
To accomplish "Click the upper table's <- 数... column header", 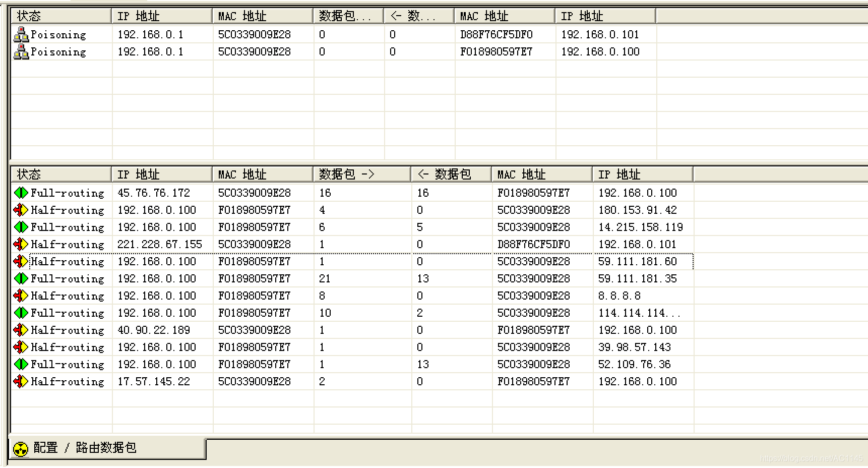I will click(x=419, y=16).
